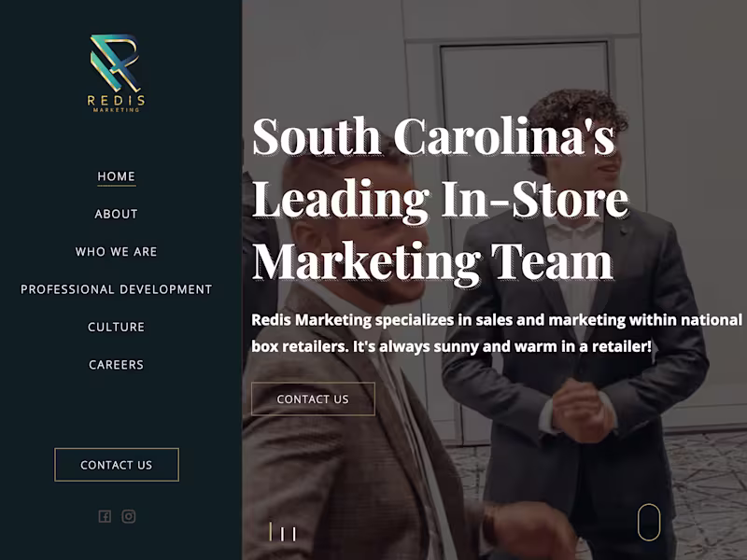747x560 pixels.
Task: Open the About page
Action: [x=116, y=215]
